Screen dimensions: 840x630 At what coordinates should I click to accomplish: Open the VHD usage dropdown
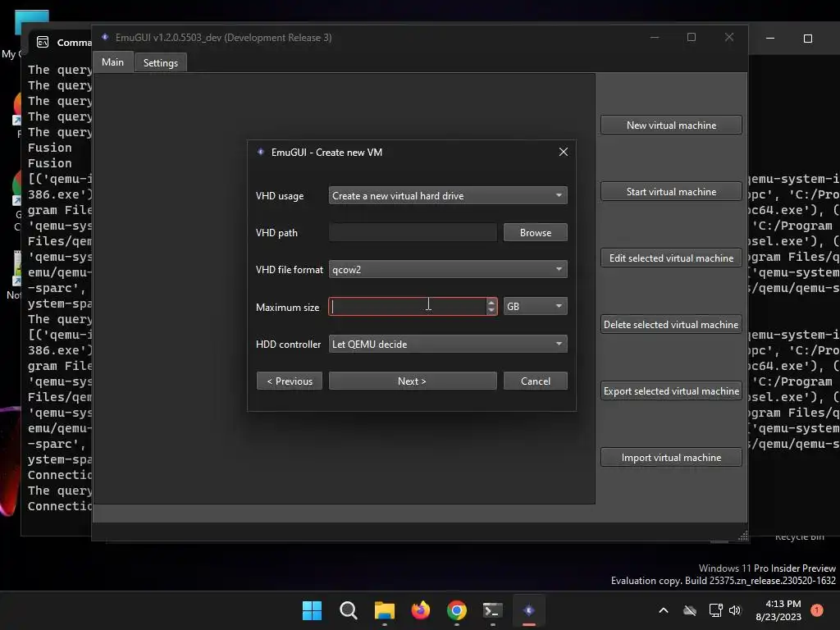[x=447, y=195]
